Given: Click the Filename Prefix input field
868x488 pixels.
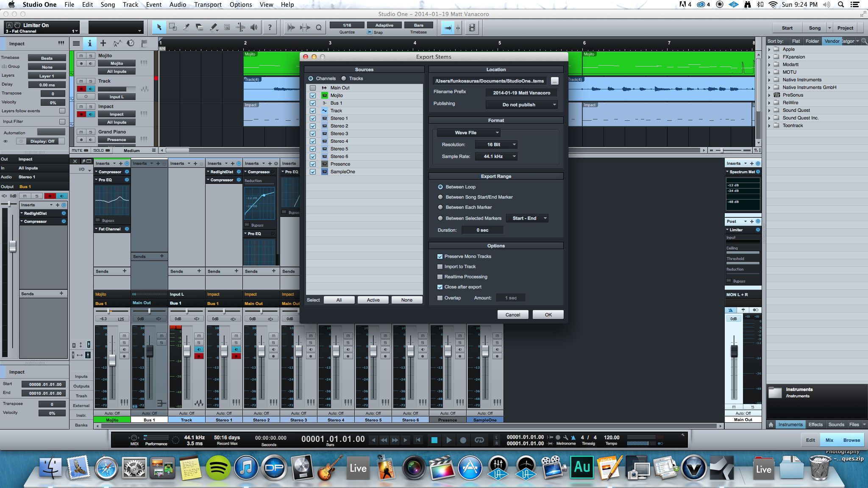Looking at the screenshot, I should [521, 93].
